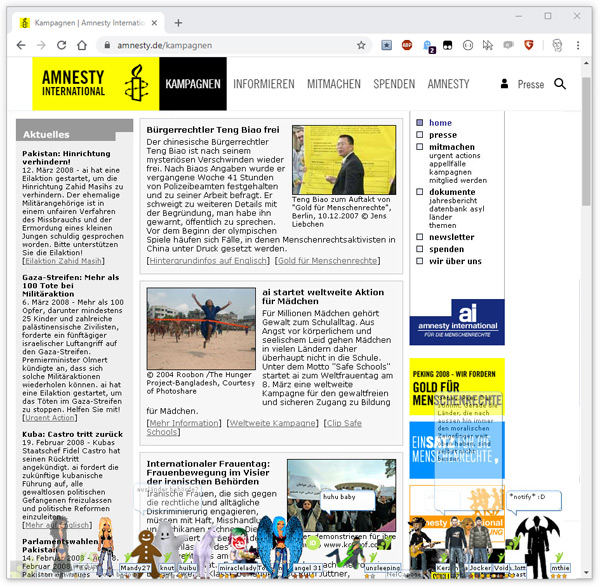This screenshot has width=600, height=586.
Task: Open the Weltweite Kampagne link
Action: (x=272, y=423)
